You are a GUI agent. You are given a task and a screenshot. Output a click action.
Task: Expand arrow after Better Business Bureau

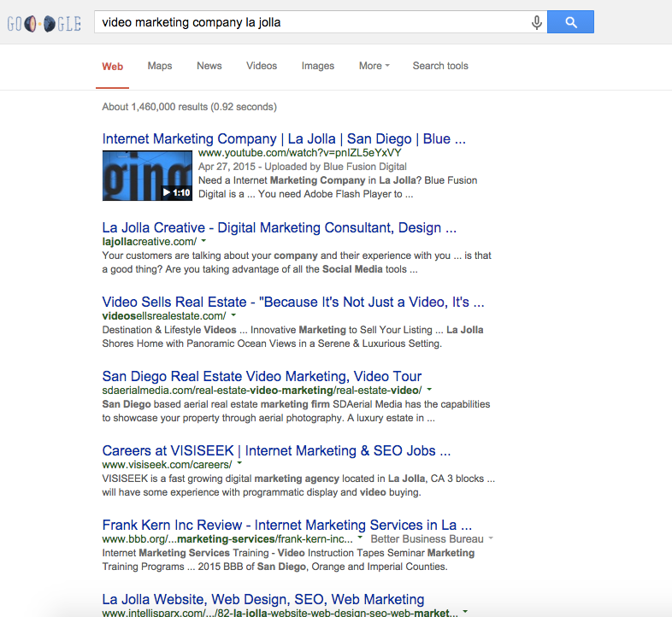[491, 538]
